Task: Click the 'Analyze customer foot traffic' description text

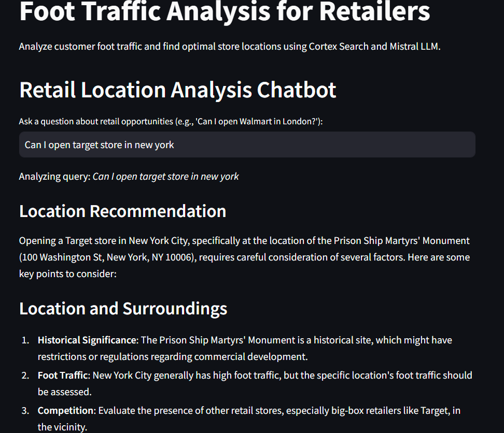Action: tap(230, 47)
